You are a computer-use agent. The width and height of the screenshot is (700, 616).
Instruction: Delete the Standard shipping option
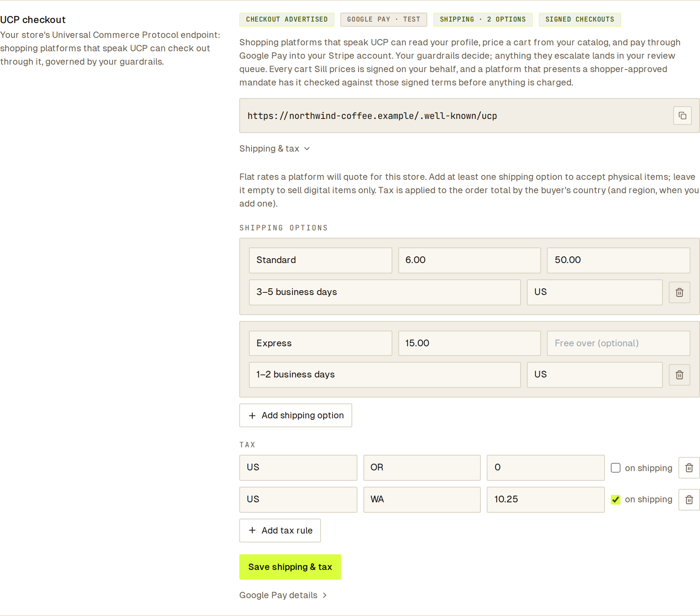point(679,292)
